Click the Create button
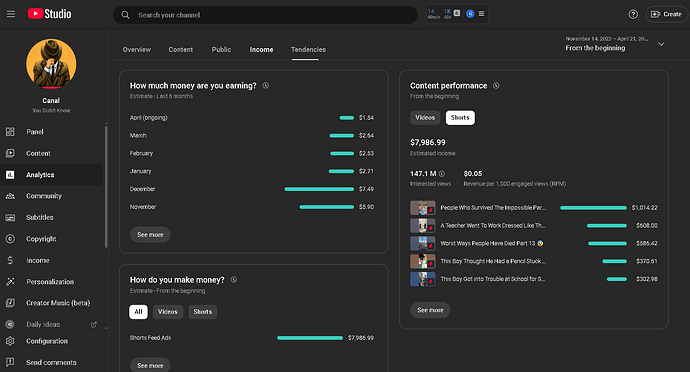 click(x=666, y=15)
